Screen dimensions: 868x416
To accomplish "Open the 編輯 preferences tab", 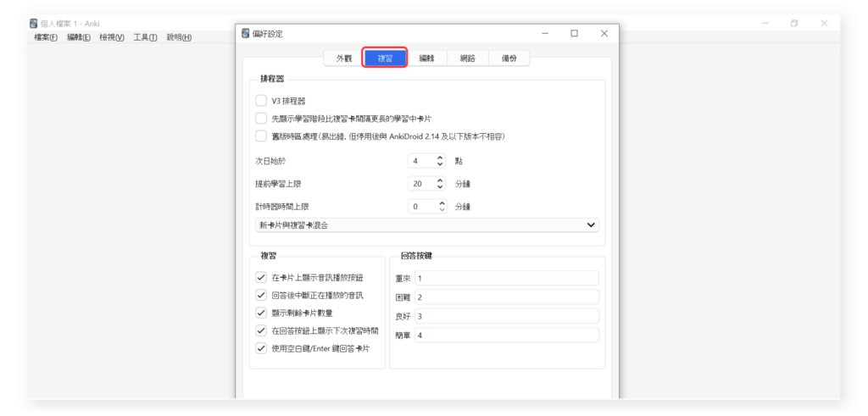I will [x=426, y=58].
